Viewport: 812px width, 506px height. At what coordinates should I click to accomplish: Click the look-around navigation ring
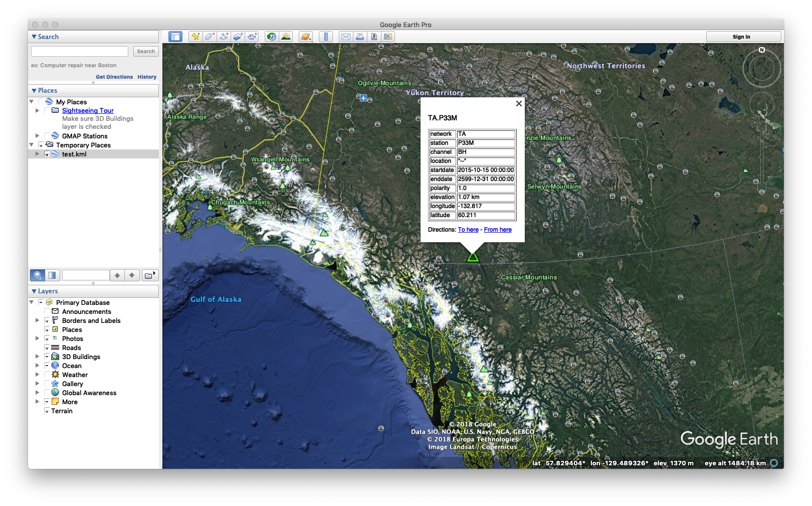pos(762,69)
